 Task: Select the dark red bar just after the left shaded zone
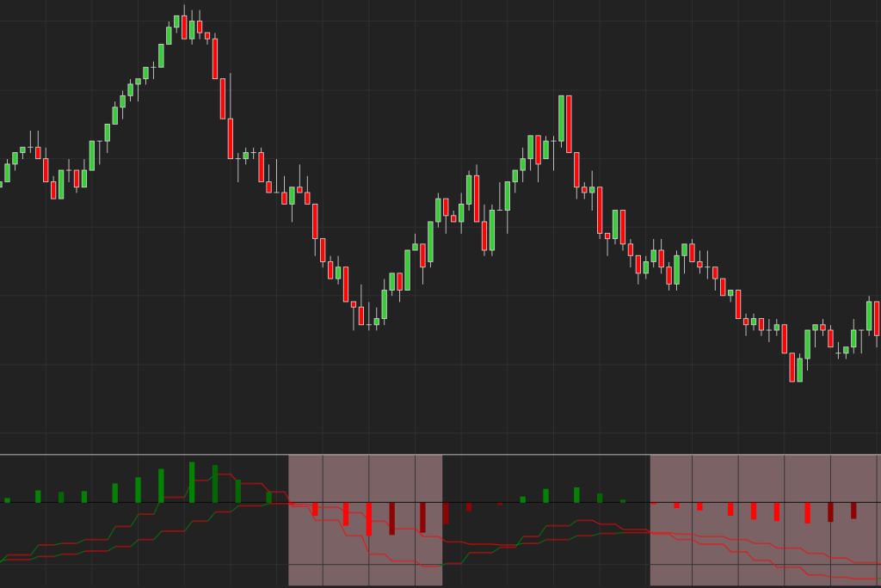446,513
